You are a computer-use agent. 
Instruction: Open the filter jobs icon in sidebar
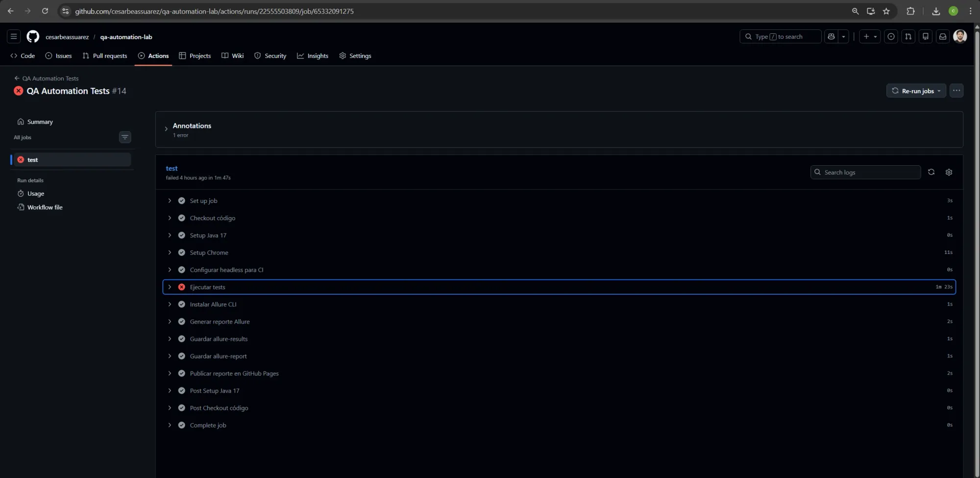click(x=125, y=137)
